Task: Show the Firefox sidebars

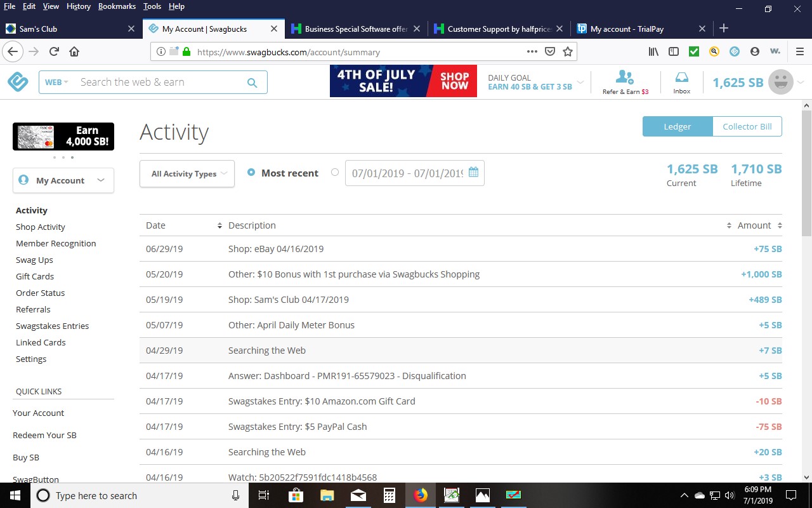Action: [x=674, y=51]
